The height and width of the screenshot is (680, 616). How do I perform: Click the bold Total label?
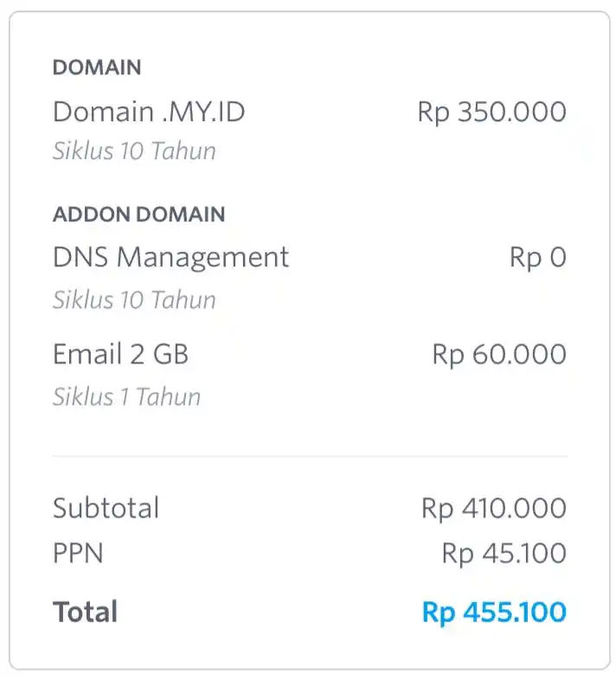point(85,612)
